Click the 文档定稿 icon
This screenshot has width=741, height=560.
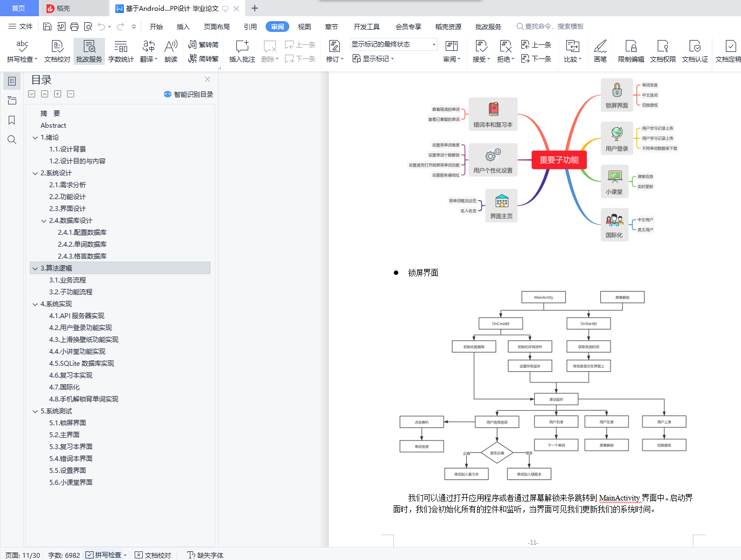(x=728, y=51)
